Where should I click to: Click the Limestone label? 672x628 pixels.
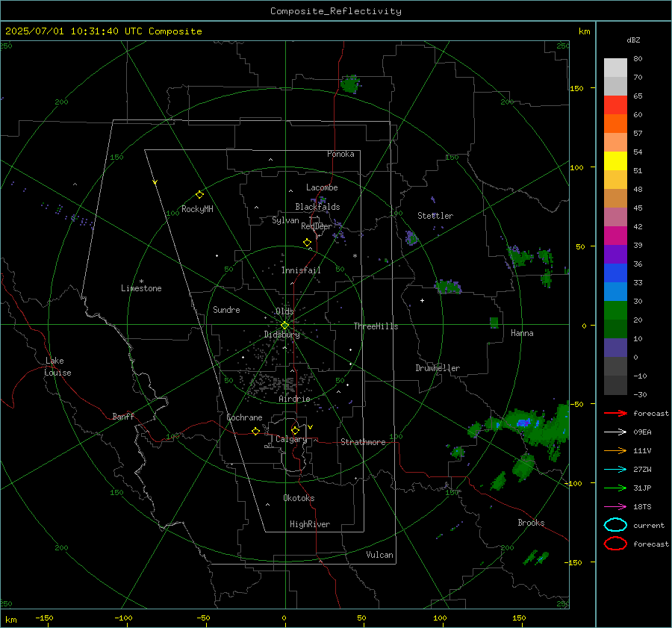pos(141,288)
